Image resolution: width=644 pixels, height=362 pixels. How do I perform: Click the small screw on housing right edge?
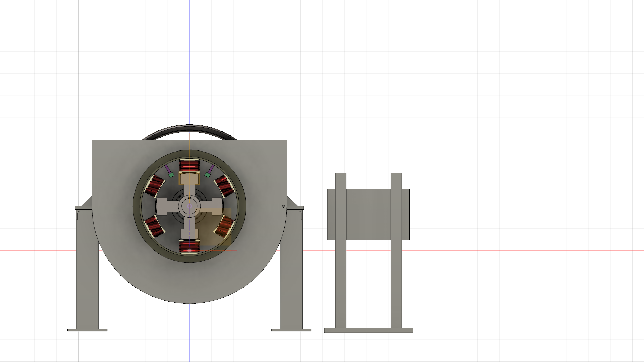point(284,206)
